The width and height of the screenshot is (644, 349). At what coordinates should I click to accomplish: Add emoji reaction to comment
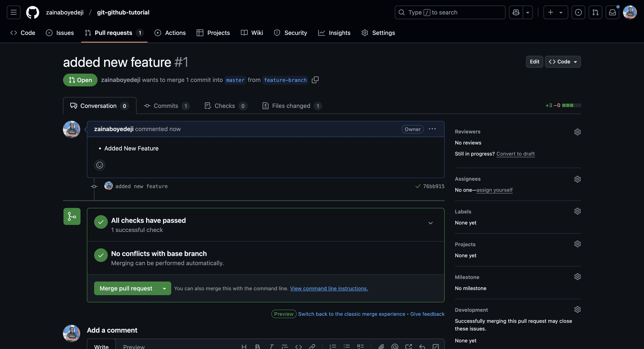click(x=99, y=165)
